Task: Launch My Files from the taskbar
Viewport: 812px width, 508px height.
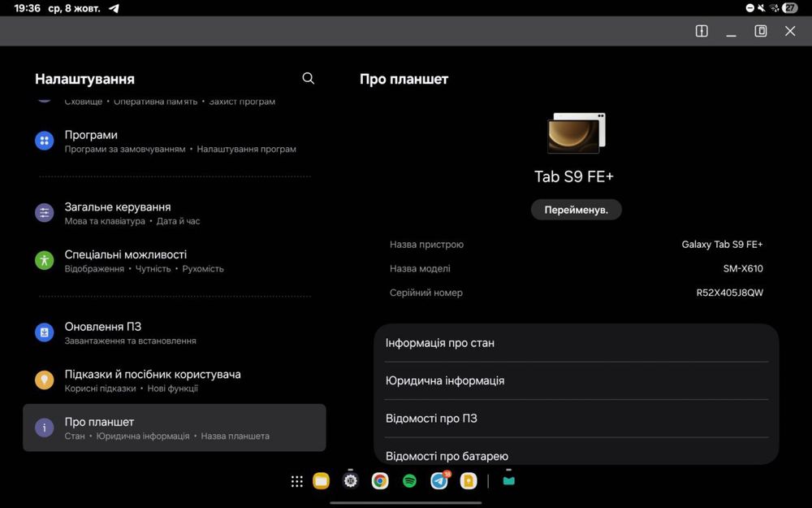Action: point(321,481)
